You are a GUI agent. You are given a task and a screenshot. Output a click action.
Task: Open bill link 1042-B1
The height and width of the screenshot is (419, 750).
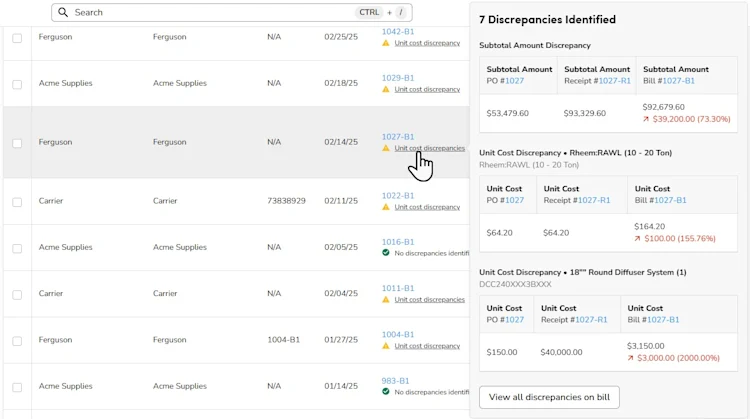tap(398, 32)
